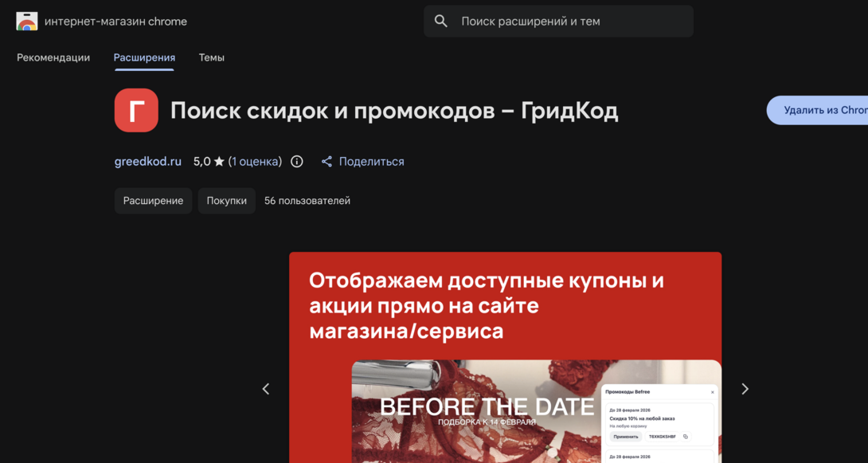Click the интернет-магазин chrome header text
This screenshot has width=868, height=463.
[x=115, y=22]
